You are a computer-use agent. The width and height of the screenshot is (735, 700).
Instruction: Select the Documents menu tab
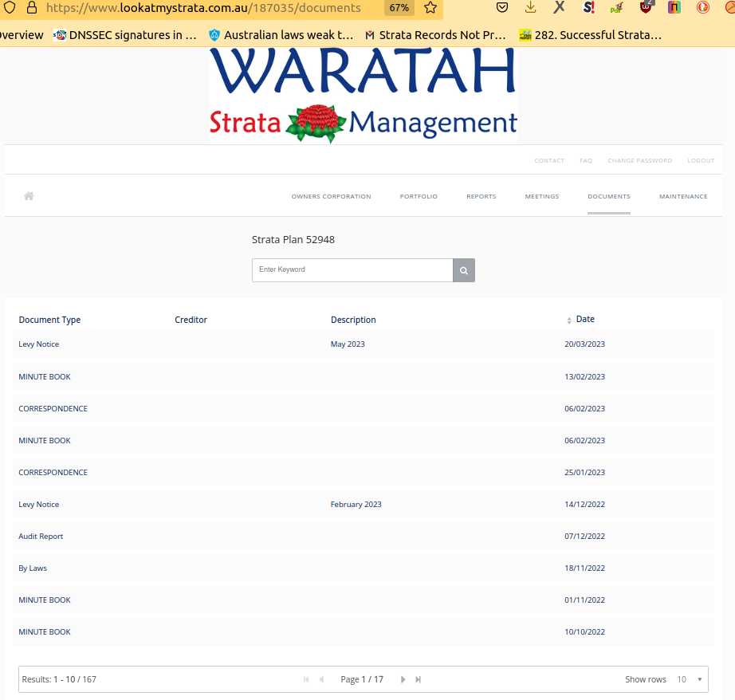pos(609,196)
